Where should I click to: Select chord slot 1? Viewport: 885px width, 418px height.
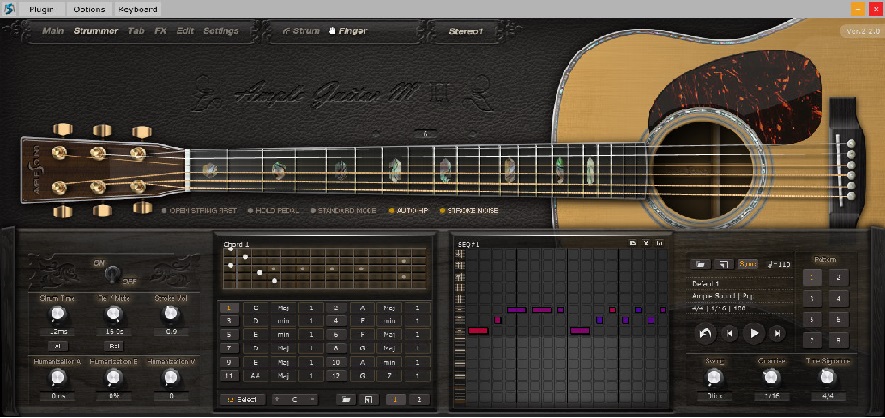point(229,308)
